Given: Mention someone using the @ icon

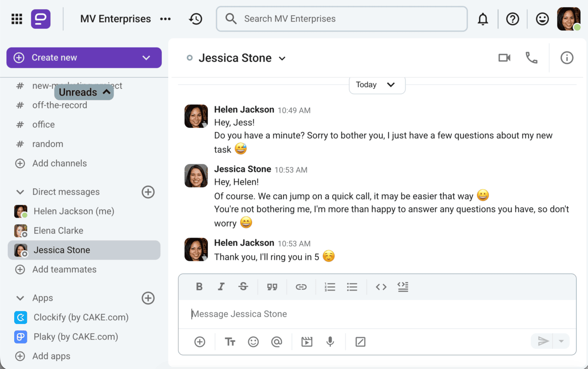Looking at the screenshot, I should 277,342.
